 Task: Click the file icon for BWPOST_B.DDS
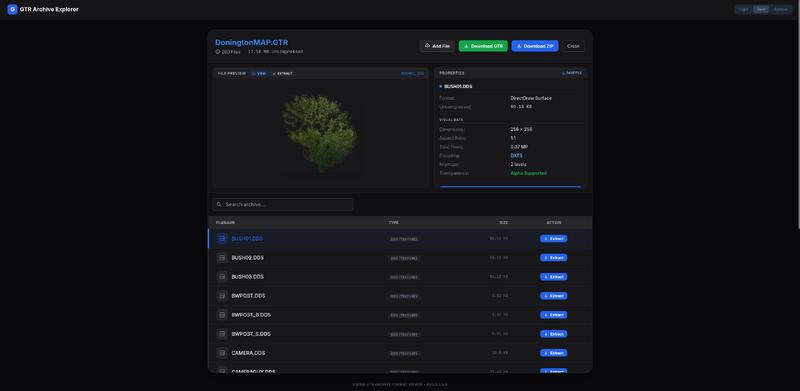[x=222, y=315]
